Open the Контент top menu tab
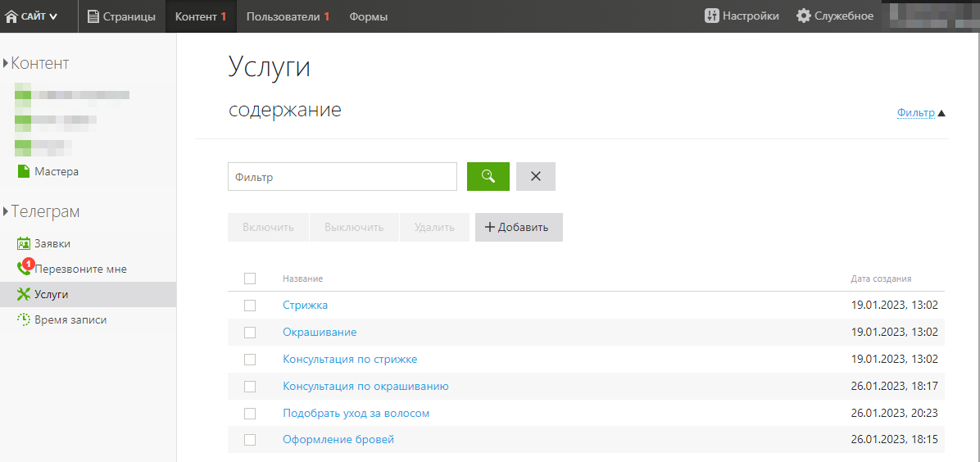 (x=201, y=16)
